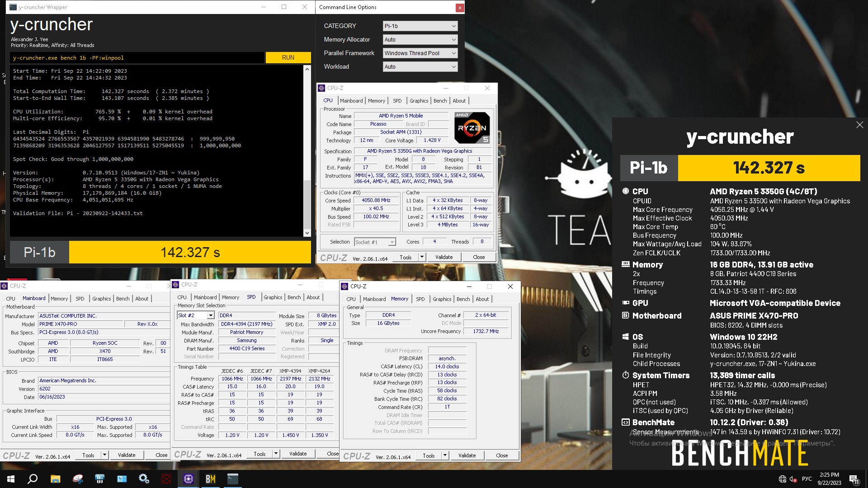Click the Ryzen 5 logo in CPU-Z
The width and height of the screenshot is (868, 488).
pyautogui.click(x=472, y=128)
